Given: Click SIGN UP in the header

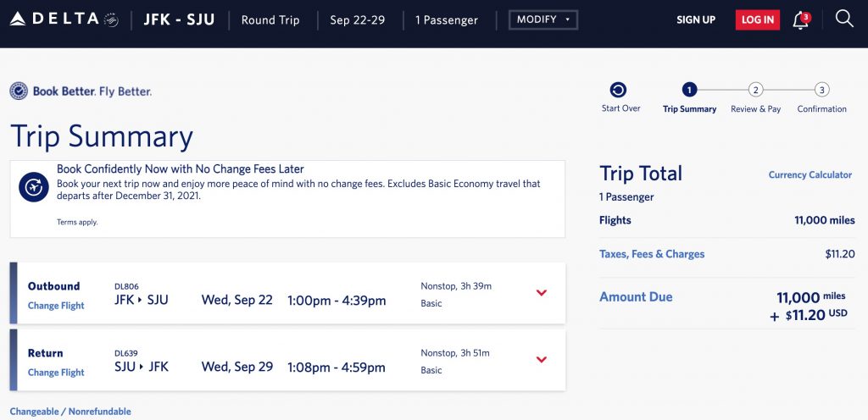Looking at the screenshot, I should (x=696, y=19).
